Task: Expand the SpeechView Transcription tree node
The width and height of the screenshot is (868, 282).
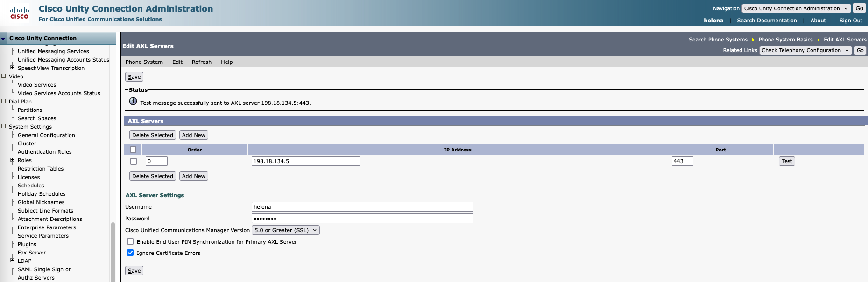Action: click(13, 68)
